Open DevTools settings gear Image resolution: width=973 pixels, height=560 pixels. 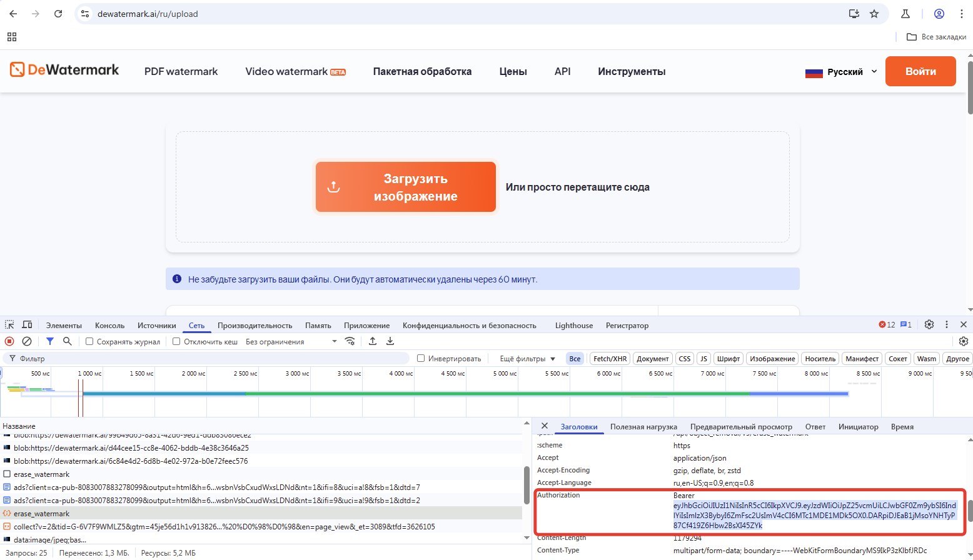(x=929, y=325)
